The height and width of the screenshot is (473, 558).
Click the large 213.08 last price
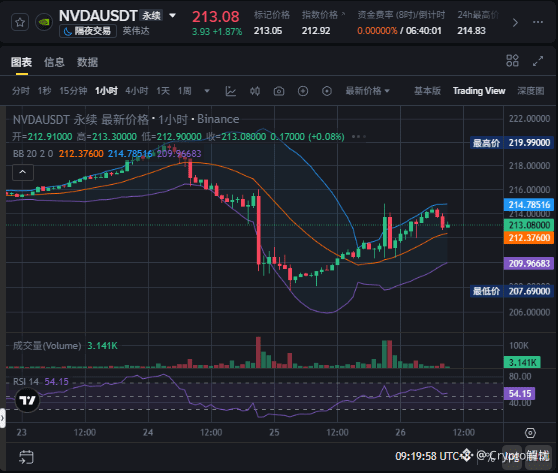pos(216,17)
